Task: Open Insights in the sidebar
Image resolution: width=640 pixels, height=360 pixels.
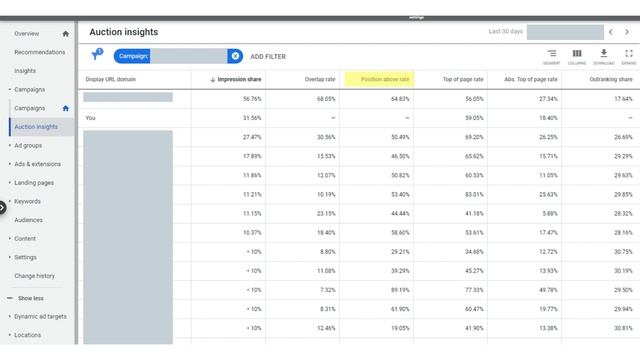Action: pos(25,71)
